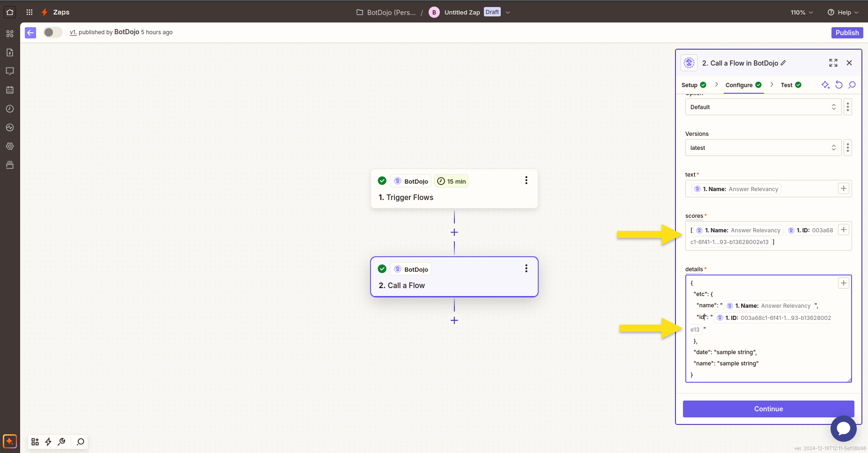Insert data with plus in details field
The height and width of the screenshot is (453, 868).
point(844,283)
